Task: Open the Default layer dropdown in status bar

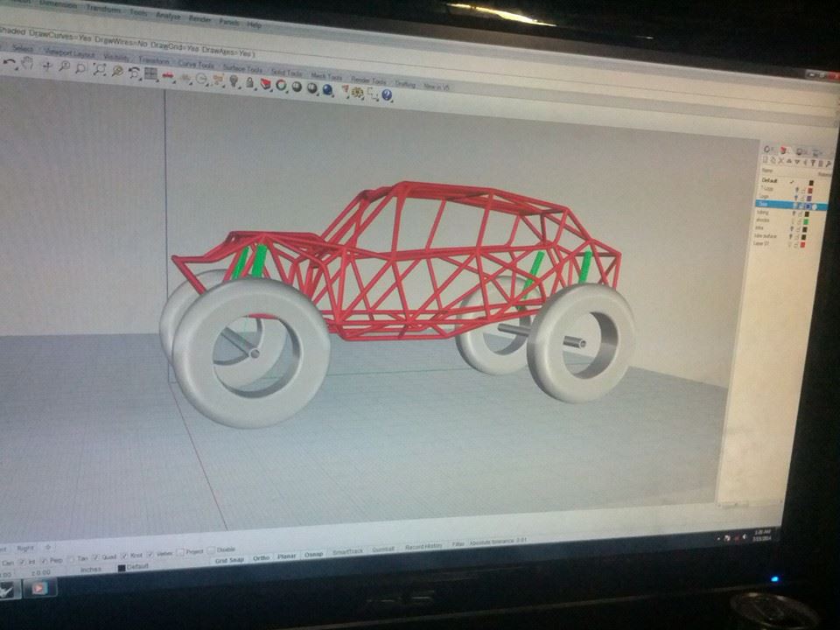Action: coord(133,567)
